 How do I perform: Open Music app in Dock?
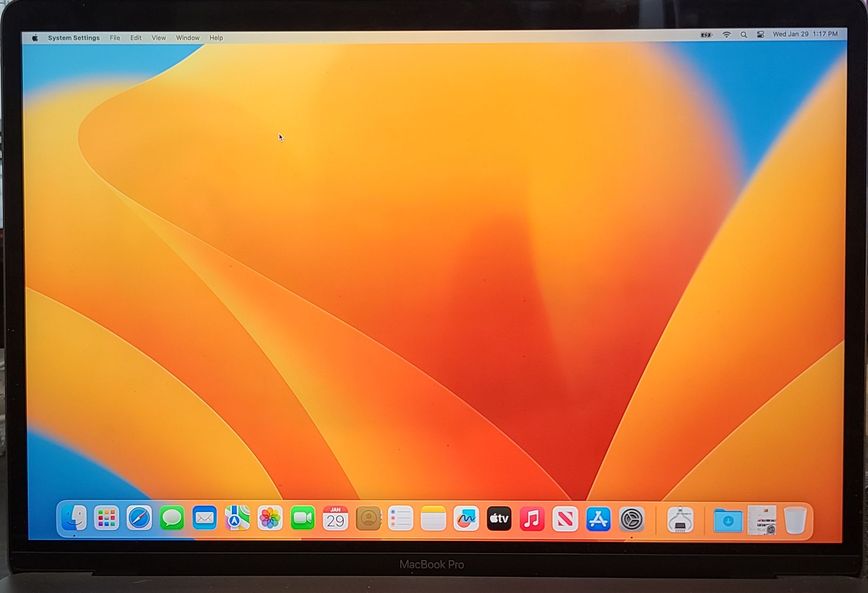[532, 519]
